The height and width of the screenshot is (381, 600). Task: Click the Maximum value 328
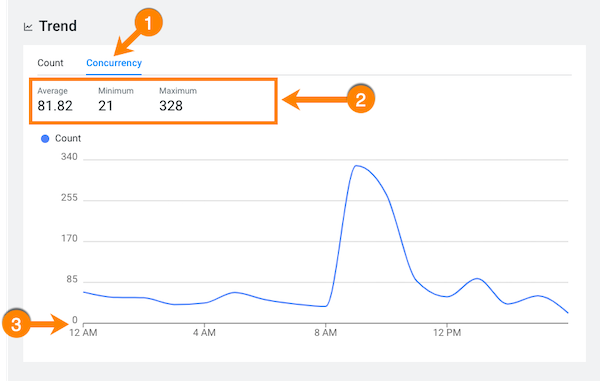tap(171, 106)
